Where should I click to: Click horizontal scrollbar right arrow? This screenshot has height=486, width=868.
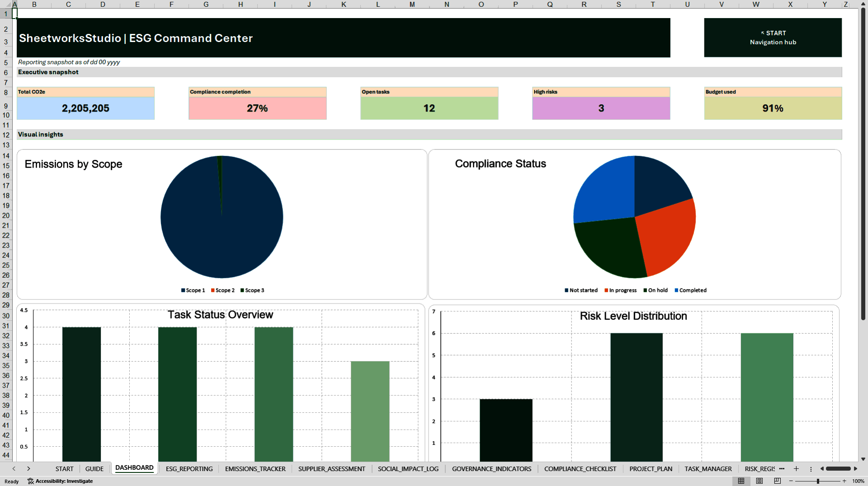coord(855,469)
